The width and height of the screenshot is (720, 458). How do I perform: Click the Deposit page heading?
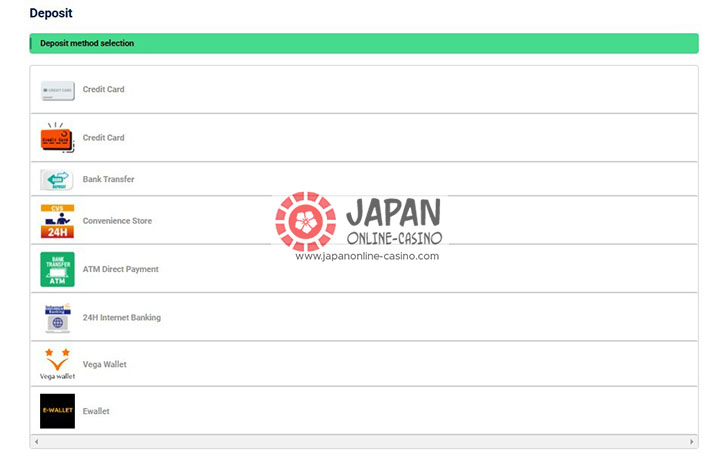tap(51, 13)
